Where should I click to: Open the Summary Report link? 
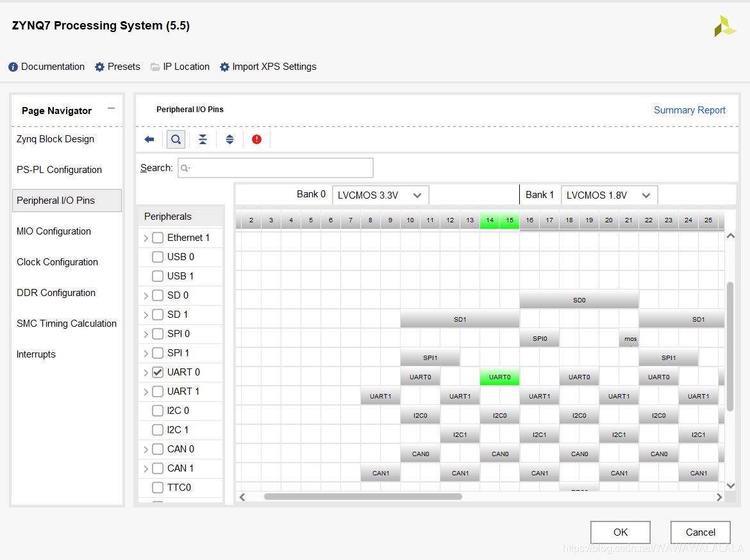click(689, 110)
